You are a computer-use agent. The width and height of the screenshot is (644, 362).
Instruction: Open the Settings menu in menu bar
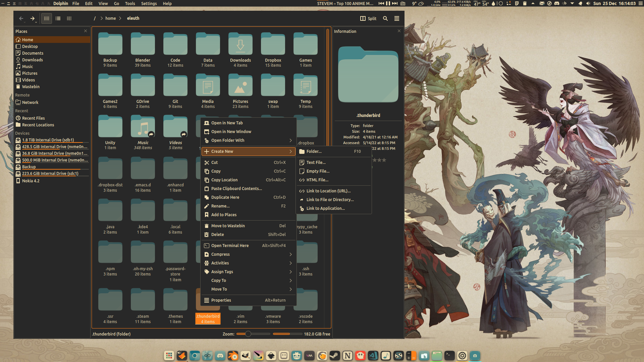coord(149,3)
